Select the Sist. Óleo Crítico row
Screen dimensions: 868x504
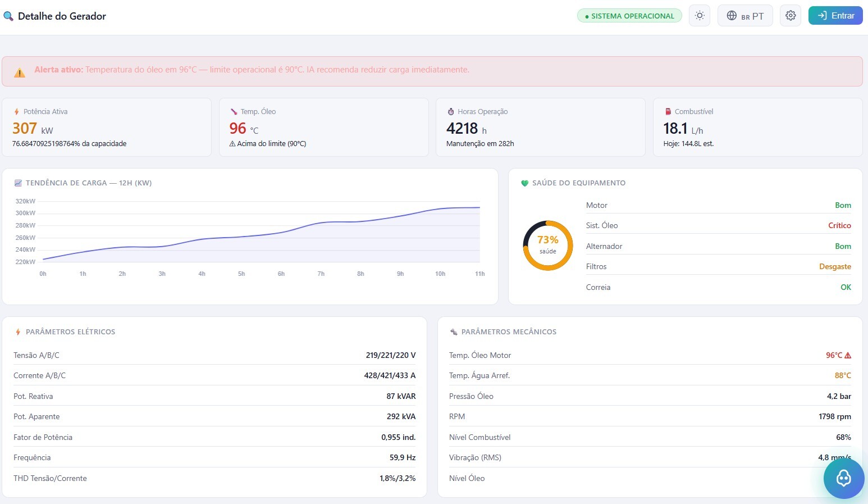pyautogui.click(x=719, y=225)
